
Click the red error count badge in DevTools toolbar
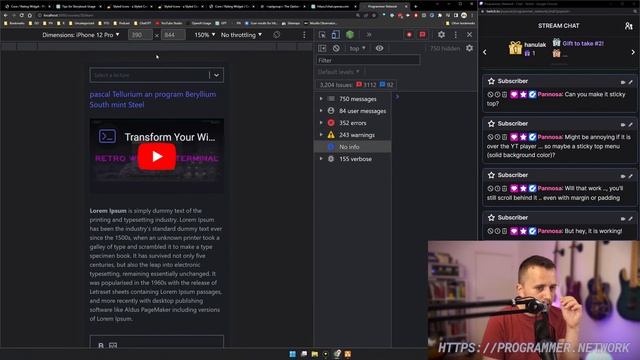tap(409, 35)
